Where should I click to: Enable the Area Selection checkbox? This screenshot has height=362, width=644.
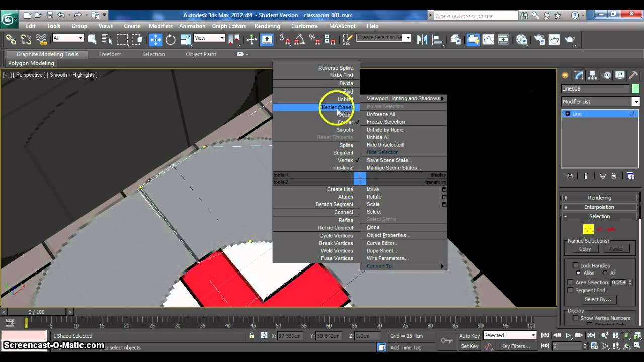coord(570,283)
